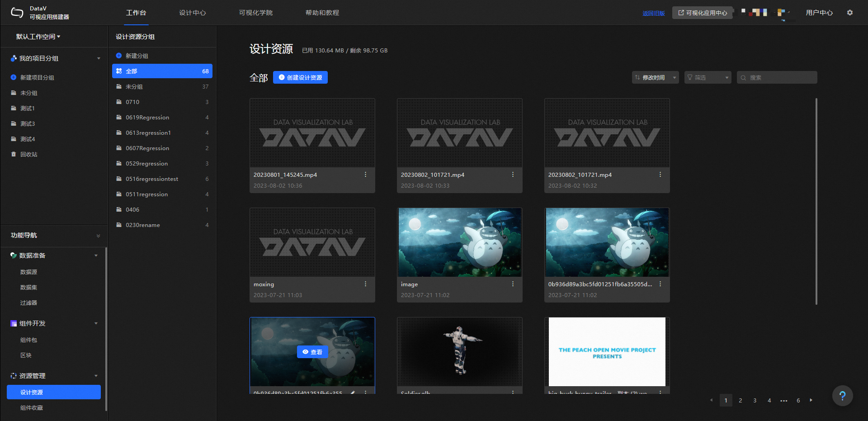Click the search magnifier icon
The height and width of the screenshot is (421, 868).
click(x=743, y=78)
